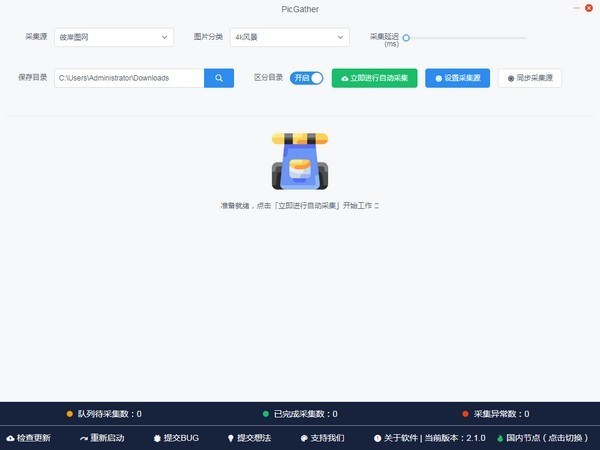Image resolution: width=600 pixels, height=450 pixels.
Task: Open the 采集源 source dropdown
Action: pos(114,37)
